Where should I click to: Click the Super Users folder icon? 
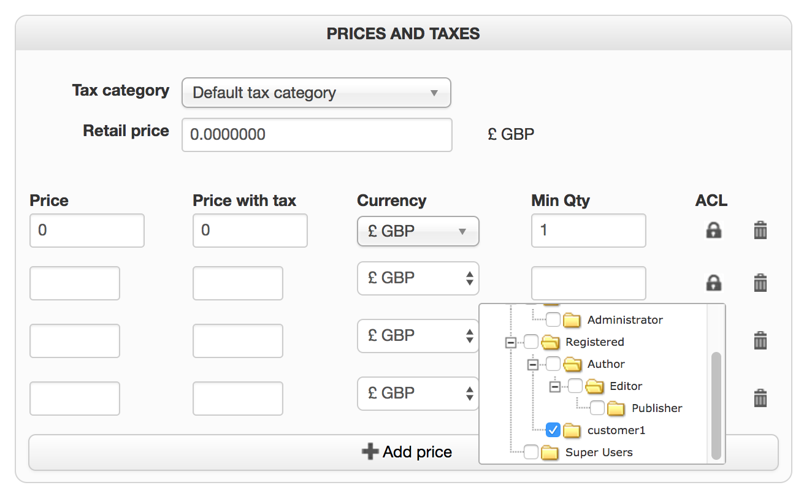point(550,452)
